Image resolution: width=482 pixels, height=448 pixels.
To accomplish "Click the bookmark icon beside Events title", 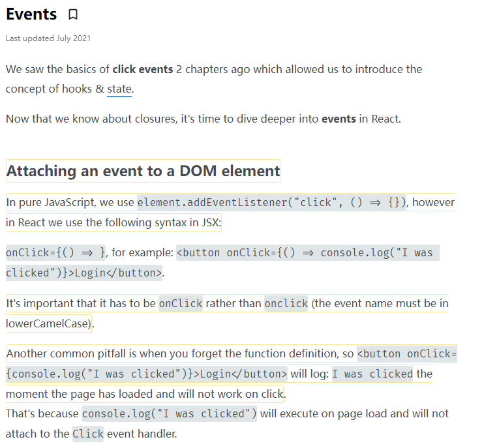I will pyautogui.click(x=73, y=14).
